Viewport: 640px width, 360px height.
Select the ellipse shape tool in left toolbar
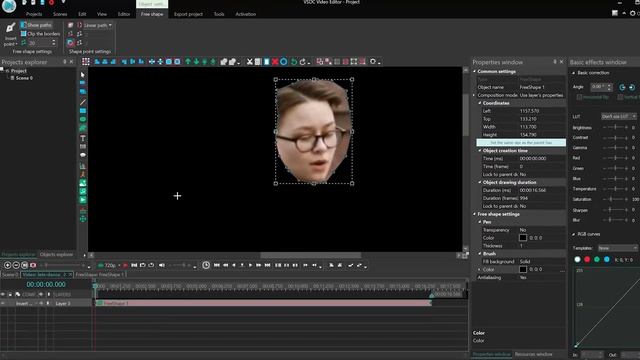83,120
